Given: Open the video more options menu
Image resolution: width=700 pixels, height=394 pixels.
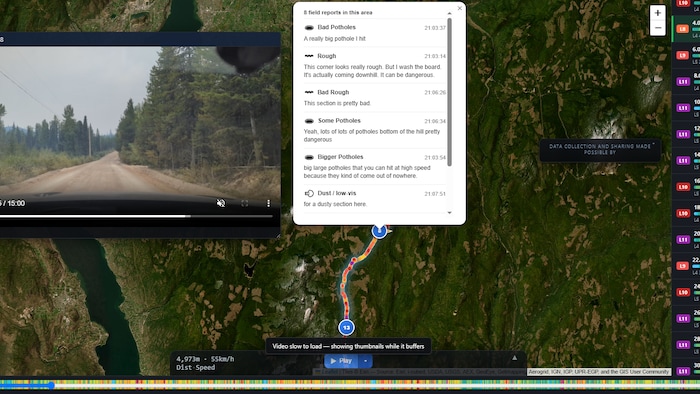Looking at the screenshot, I should tap(268, 203).
